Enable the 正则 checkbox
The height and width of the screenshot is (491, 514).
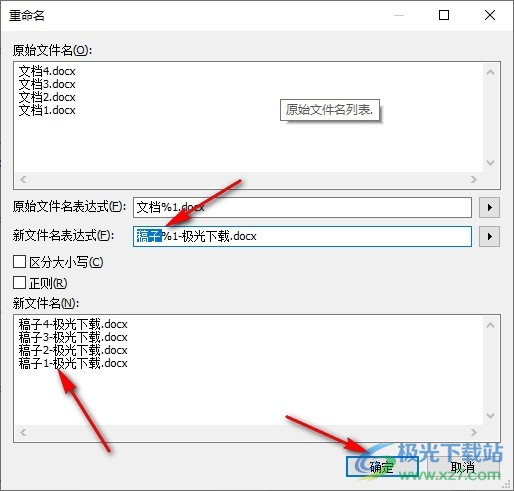click(x=20, y=283)
